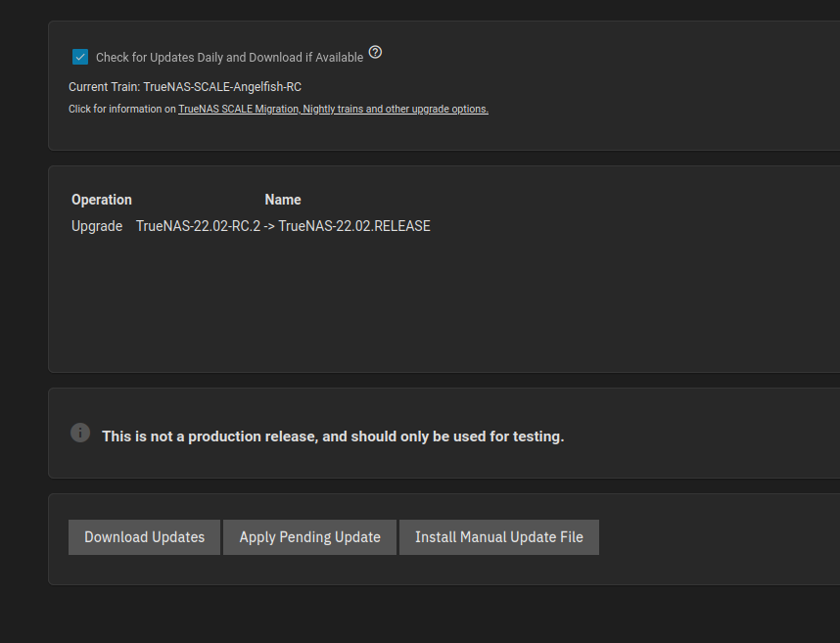The width and height of the screenshot is (840, 643).
Task: Click the Current Train label
Action: (104, 87)
